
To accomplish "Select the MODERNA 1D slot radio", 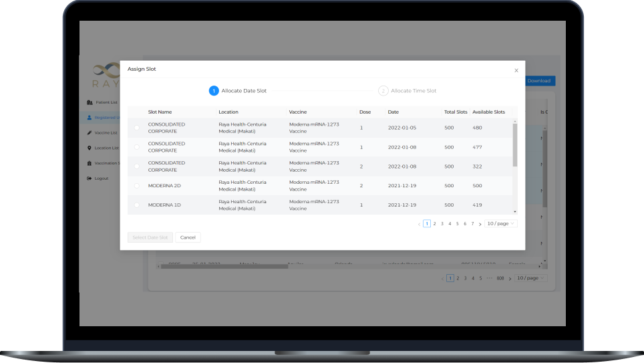I will (137, 205).
